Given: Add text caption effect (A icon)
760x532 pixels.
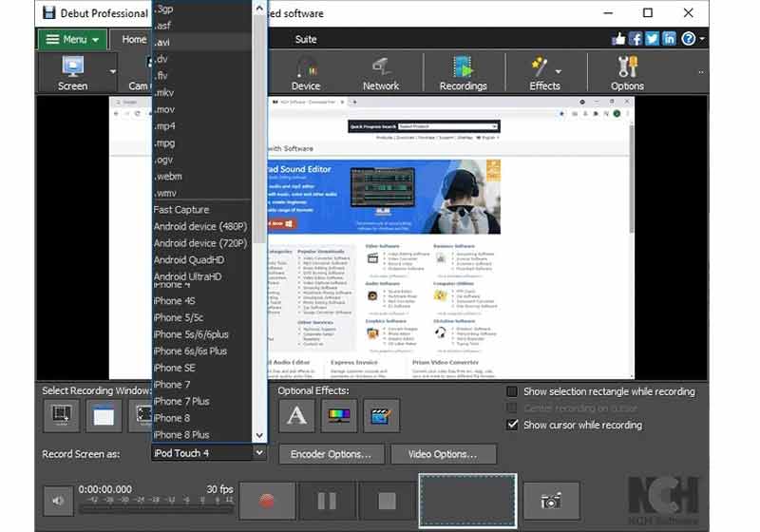Looking at the screenshot, I should tap(296, 416).
